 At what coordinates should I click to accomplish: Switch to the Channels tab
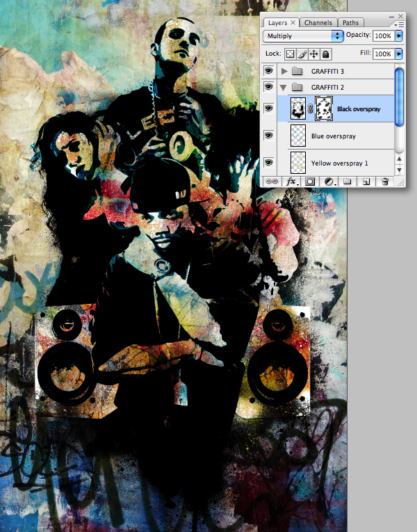pos(319,22)
